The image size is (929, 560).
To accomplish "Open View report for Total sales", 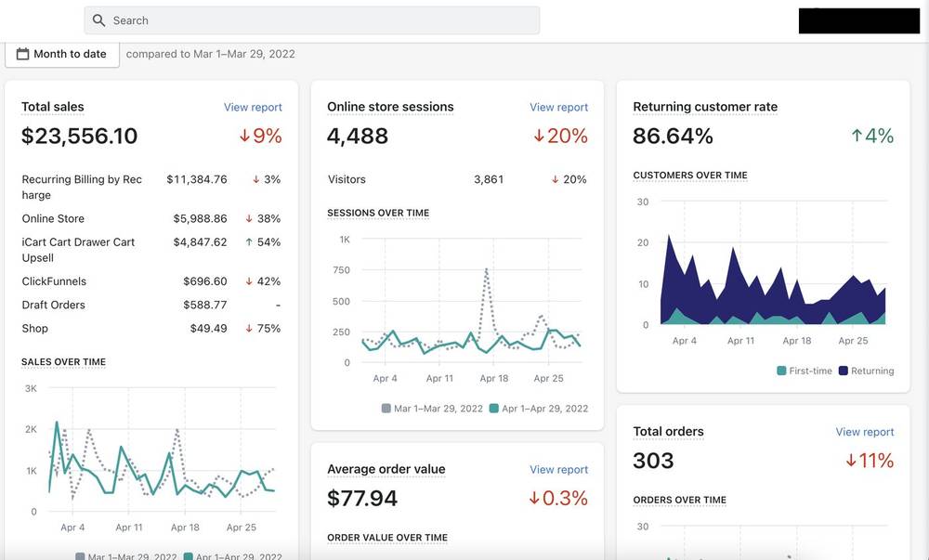I will click(253, 107).
